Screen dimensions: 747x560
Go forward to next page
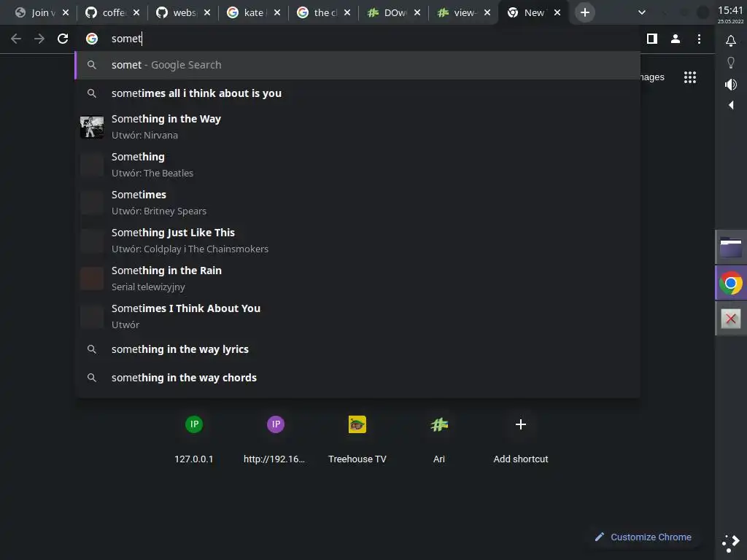pos(39,39)
